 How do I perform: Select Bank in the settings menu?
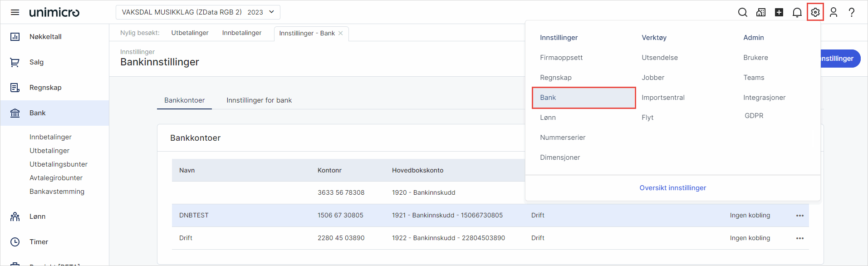(584, 98)
